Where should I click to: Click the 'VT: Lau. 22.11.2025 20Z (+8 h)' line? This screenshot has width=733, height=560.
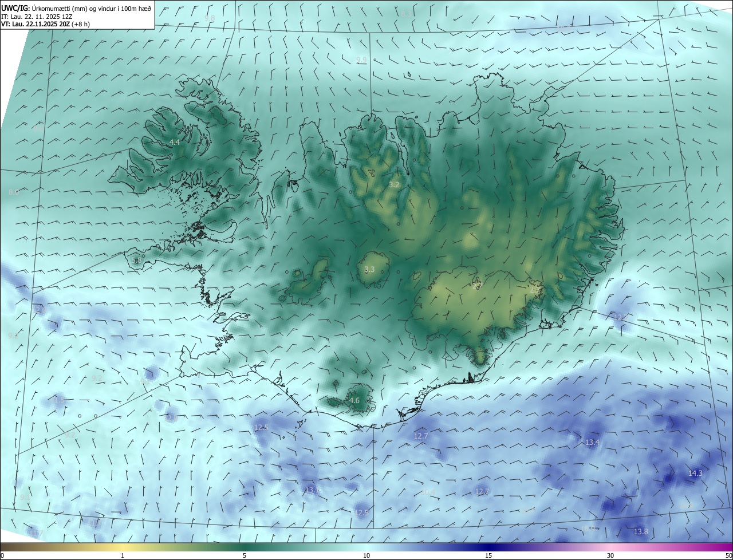[x=45, y=24]
